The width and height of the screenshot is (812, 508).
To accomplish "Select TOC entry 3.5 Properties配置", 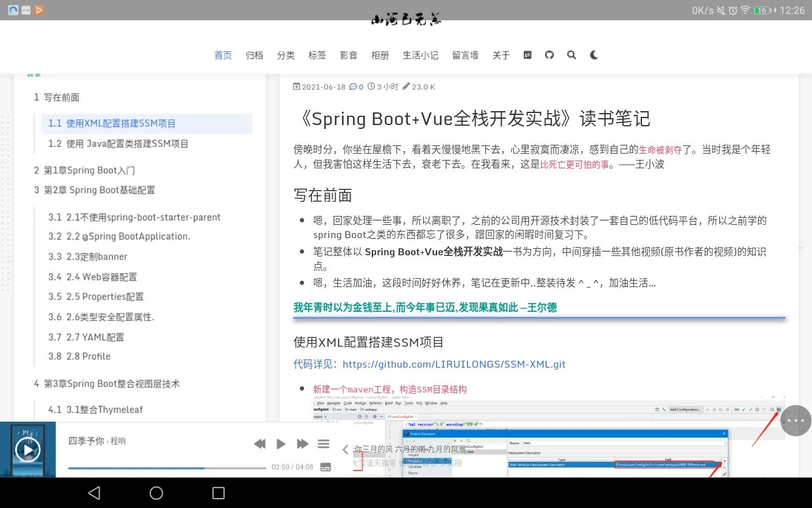I will point(96,297).
